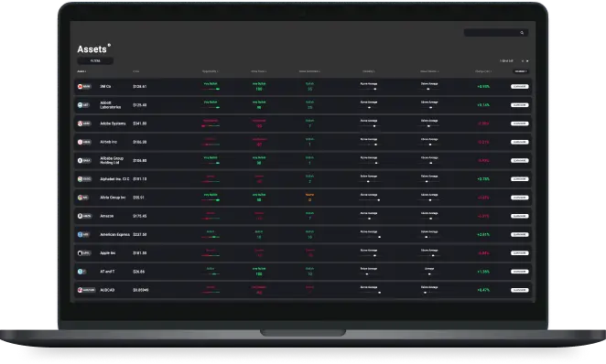Image resolution: width=606 pixels, height=364 pixels.
Task: Click the magnifier icon in the search bar
Action: click(522, 33)
